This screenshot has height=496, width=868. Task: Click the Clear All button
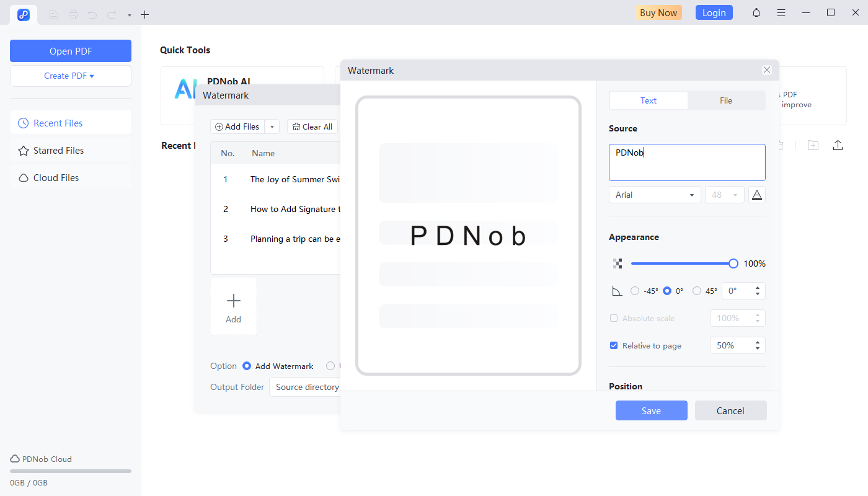click(312, 127)
